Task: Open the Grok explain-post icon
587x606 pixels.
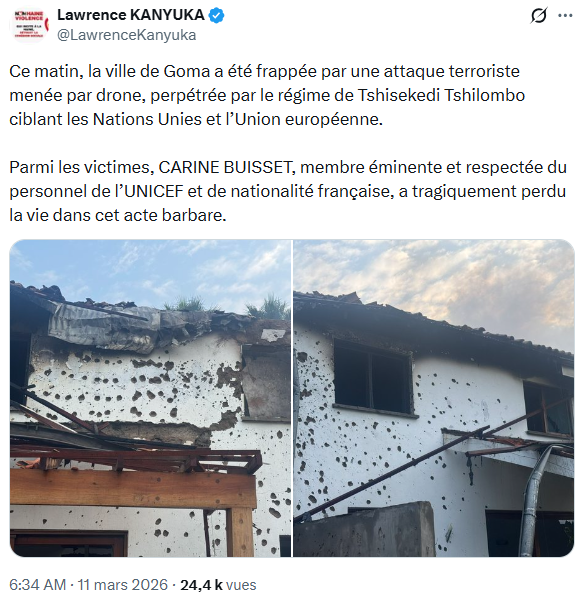Action: click(539, 15)
